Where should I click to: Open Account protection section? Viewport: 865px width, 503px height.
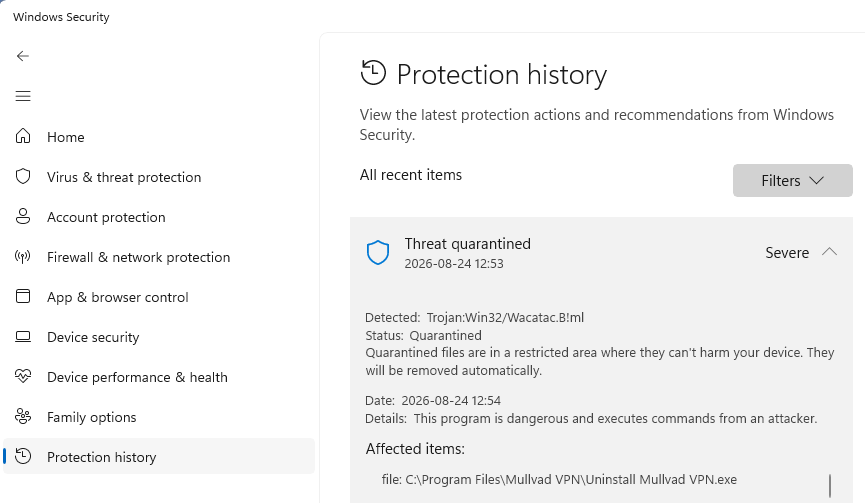(x=159, y=217)
